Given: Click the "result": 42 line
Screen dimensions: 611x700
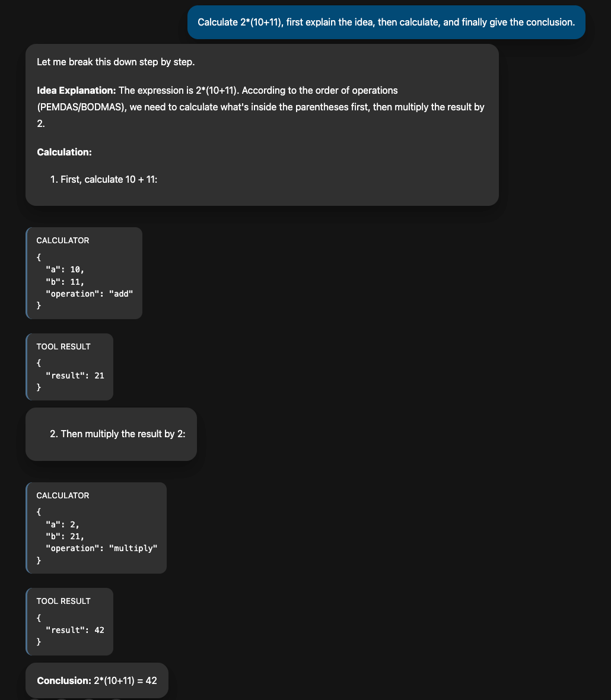Looking at the screenshot, I should click(x=75, y=630).
